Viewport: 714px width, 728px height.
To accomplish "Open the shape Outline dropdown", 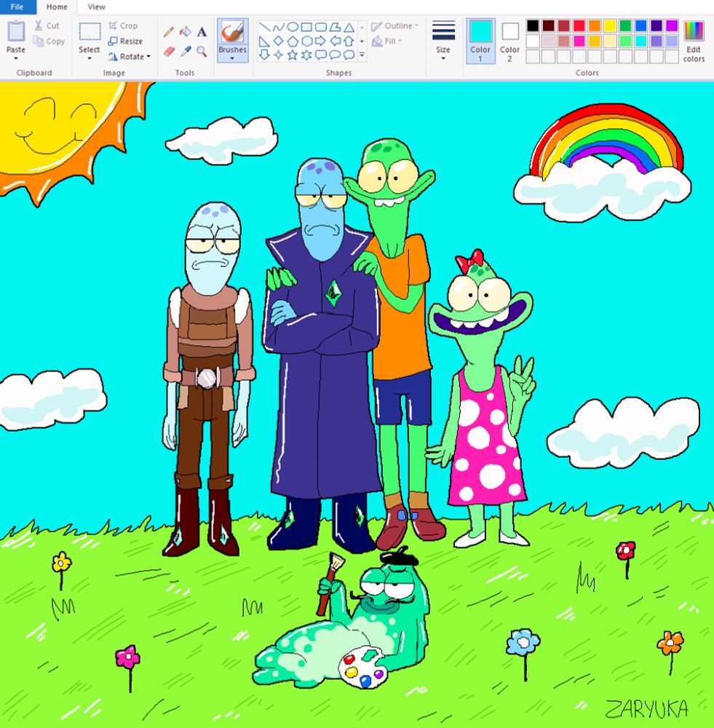I will 395,26.
